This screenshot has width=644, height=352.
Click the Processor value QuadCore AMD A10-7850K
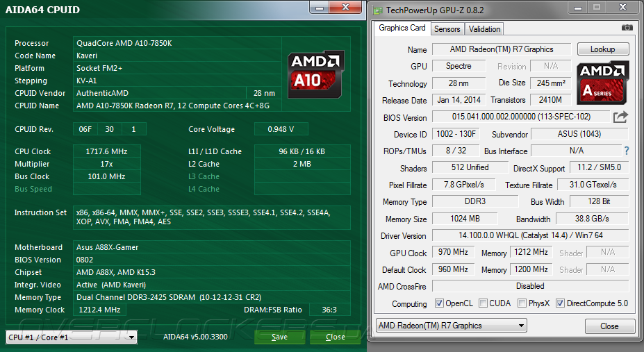click(x=177, y=43)
